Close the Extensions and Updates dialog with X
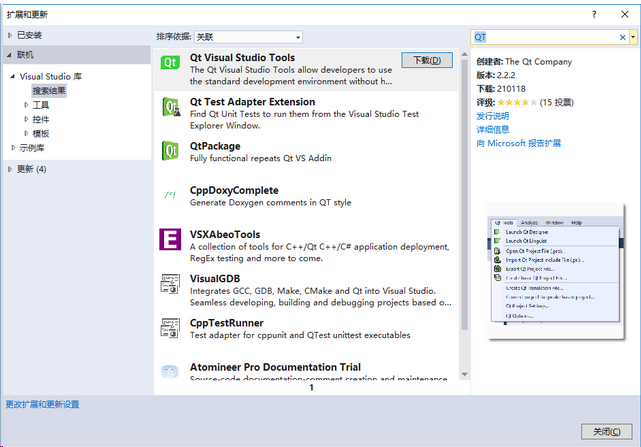The width and height of the screenshot is (641, 447). pos(625,14)
